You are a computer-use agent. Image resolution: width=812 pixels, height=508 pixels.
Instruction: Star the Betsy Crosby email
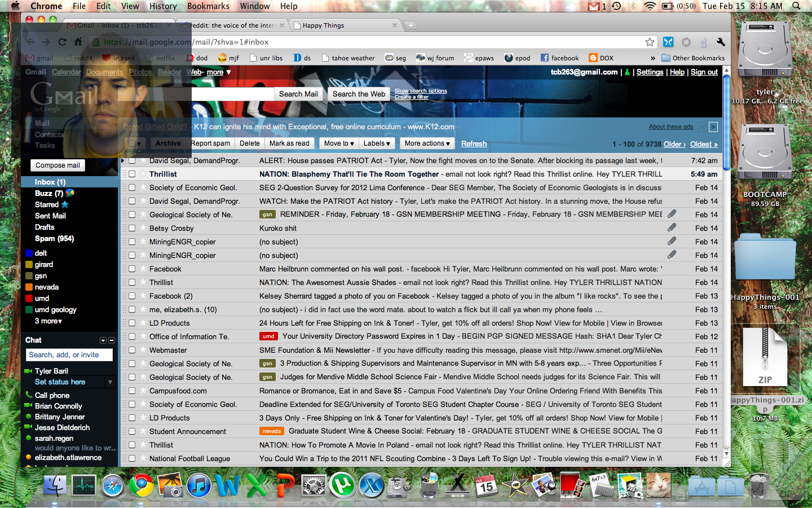[x=143, y=228]
